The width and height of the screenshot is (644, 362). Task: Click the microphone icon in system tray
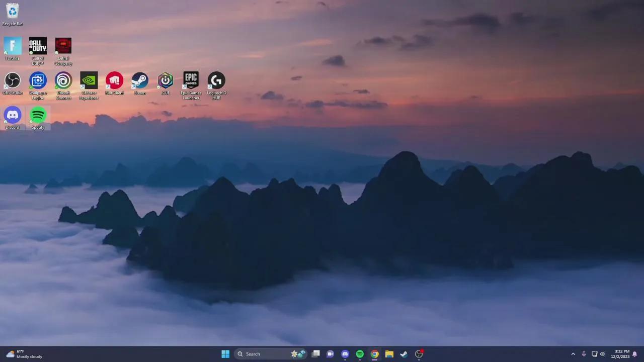[x=584, y=354]
